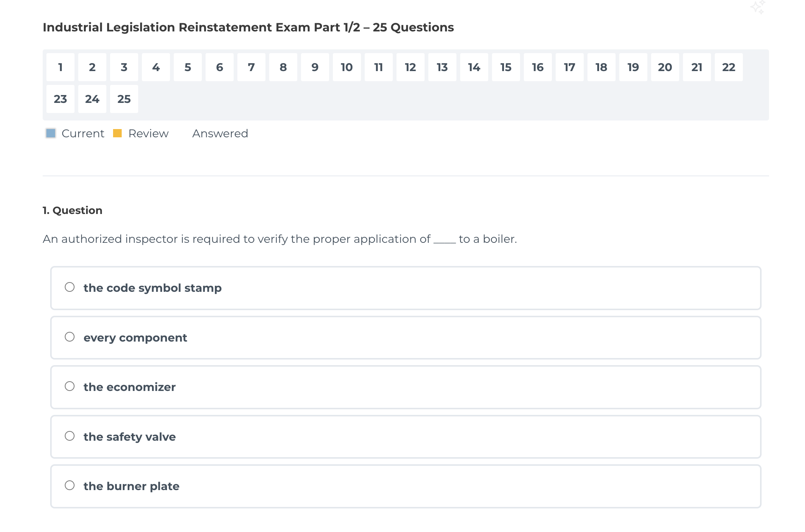Click the Answered legend label
805x532 pixels.
220,134
